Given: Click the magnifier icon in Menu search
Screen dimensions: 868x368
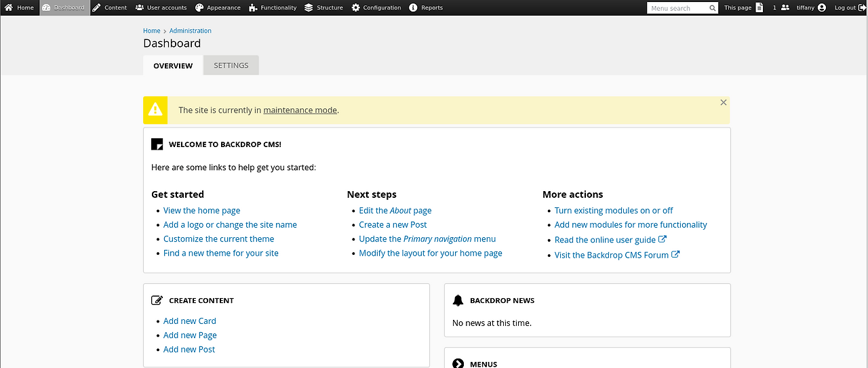Looking at the screenshot, I should tap(713, 8).
